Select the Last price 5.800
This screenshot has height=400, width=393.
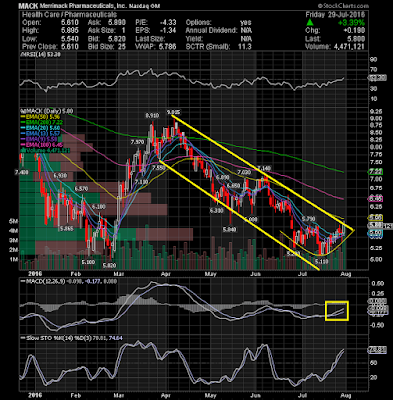(356, 39)
